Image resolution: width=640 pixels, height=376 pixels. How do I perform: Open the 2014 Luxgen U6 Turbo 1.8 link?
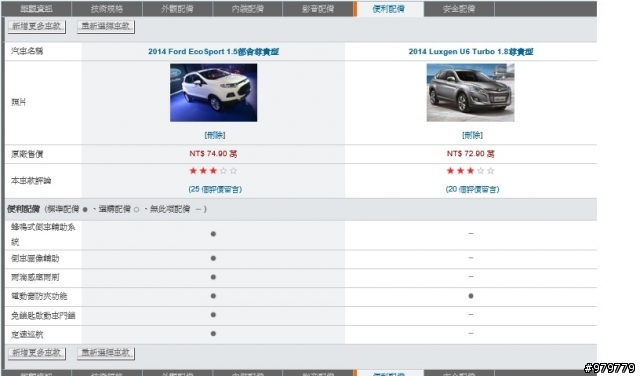(471, 51)
